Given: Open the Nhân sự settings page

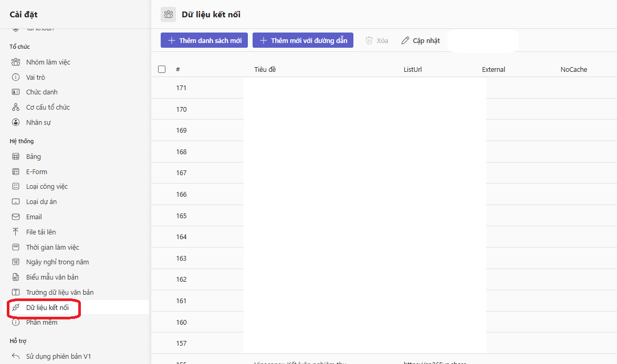Looking at the screenshot, I should point(38,123).
